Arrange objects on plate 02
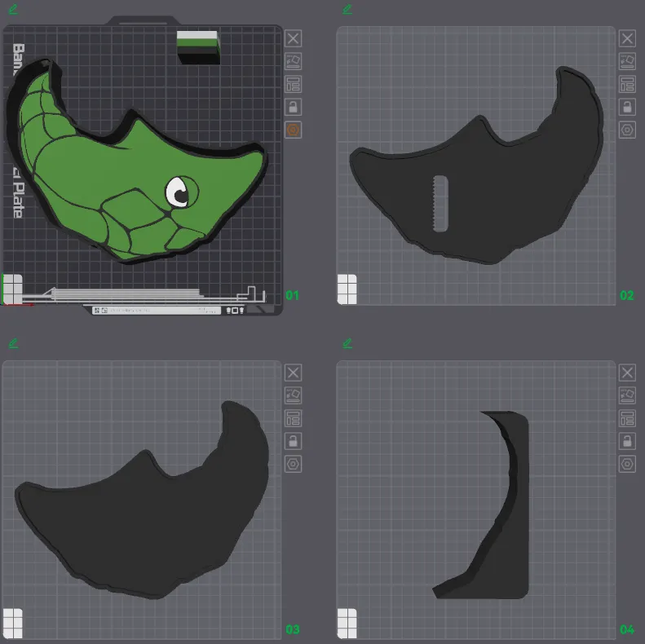This screenshot has height=644, width=645. tap(627, 84)
